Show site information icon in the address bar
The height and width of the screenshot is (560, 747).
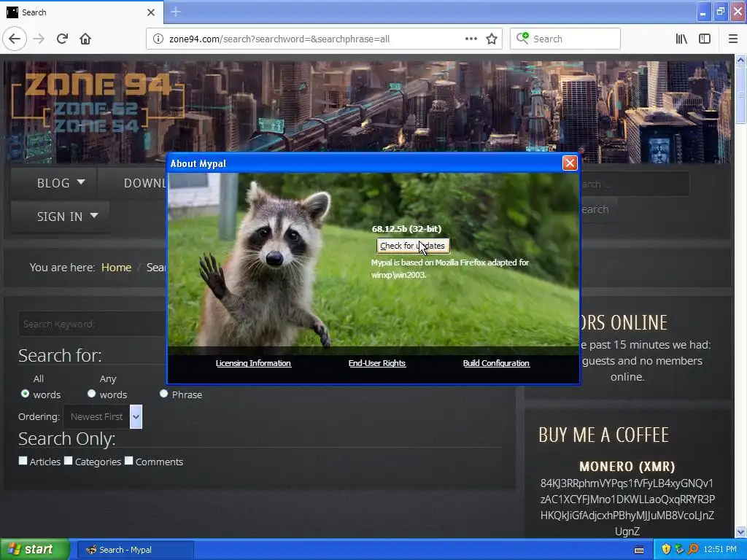tap(158, 39)
